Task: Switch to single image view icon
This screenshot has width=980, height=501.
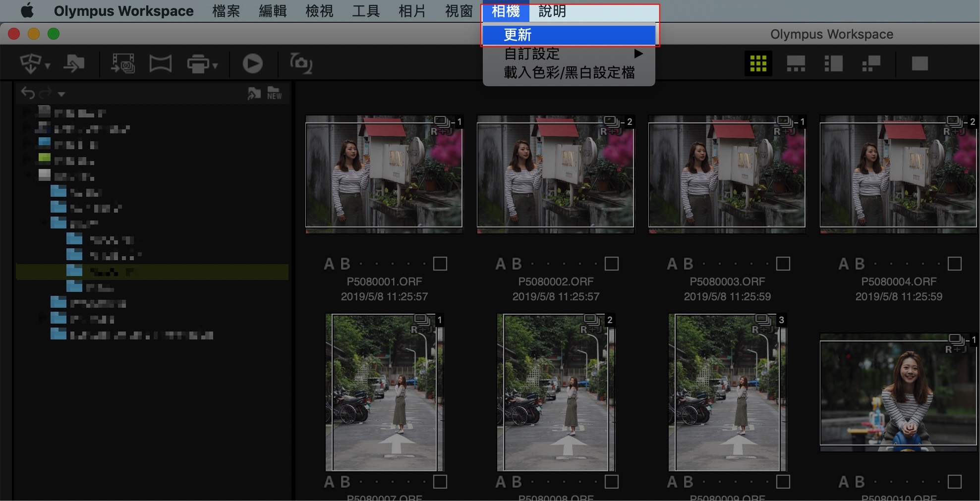Action: 920,63
